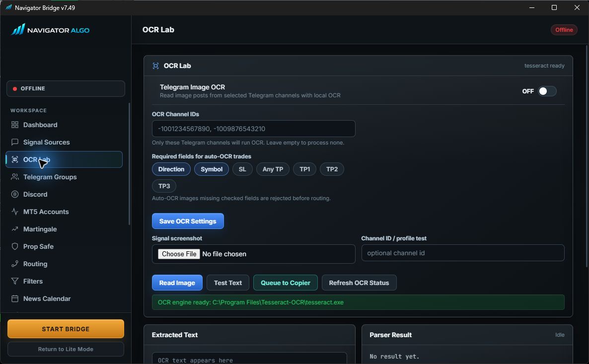
Task: Click Save OCR Settings button
Action: (x=188, y=221)
